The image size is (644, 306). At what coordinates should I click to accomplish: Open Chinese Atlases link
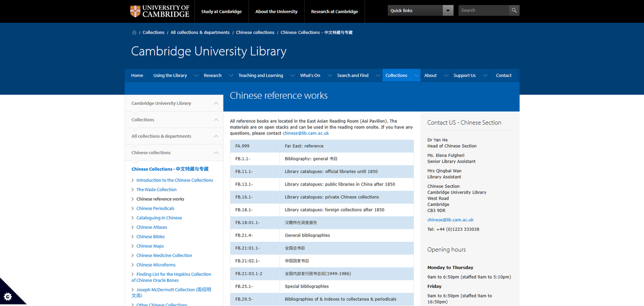[x=152, y=227]
